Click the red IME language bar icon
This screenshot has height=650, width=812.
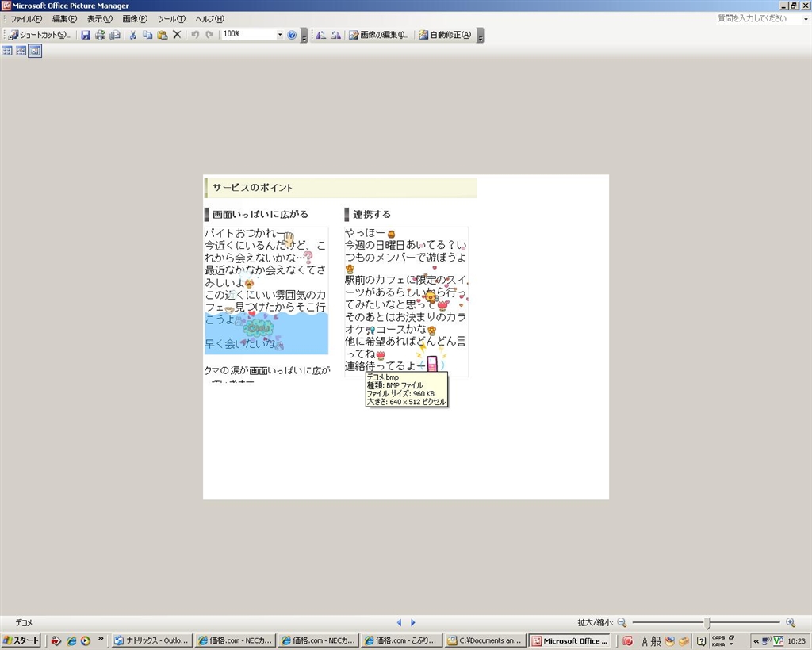click(628, 641)
